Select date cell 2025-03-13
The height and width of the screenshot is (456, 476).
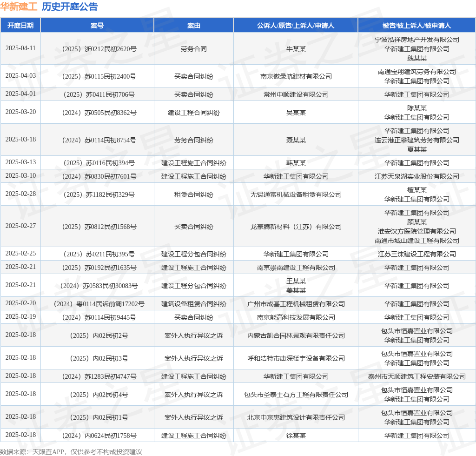20,162
